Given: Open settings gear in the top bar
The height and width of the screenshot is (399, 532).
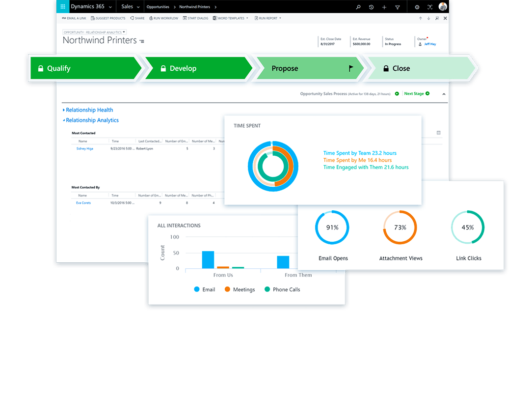Looking at the screenshot, I should coord(417,7).
